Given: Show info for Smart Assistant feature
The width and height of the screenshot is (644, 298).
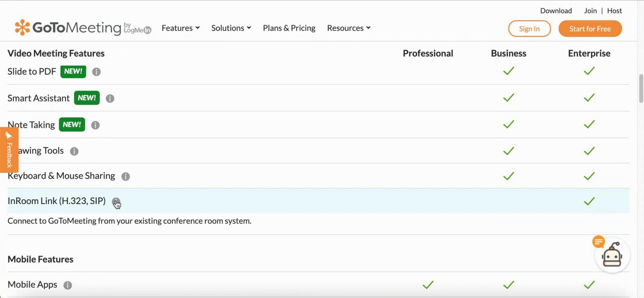Looking at the screenshot, I should pos(110,98).
